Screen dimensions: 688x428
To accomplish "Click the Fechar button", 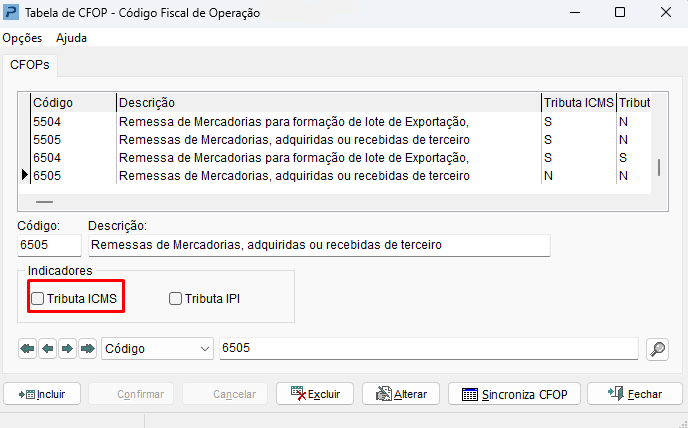I will tap(634, 394).
